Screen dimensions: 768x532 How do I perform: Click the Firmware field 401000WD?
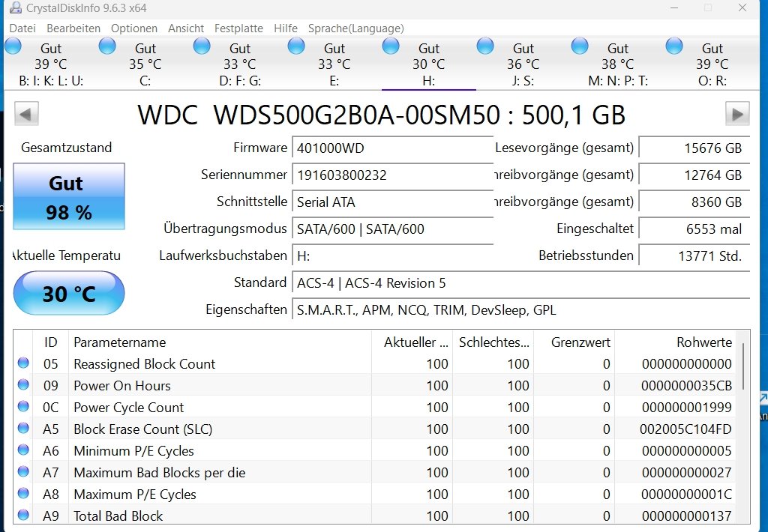coord(392,148)
